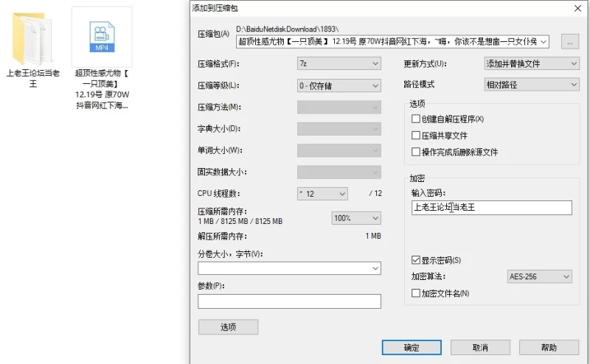Click the 选项 button at the bottom left
This screenshot has width=590, height=364.
pos(229,327)
